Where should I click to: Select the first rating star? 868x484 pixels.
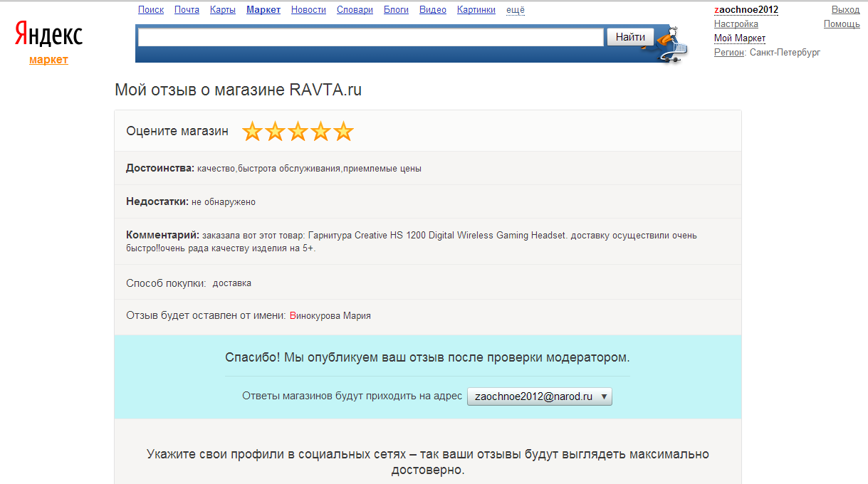[x=252, y=131]
